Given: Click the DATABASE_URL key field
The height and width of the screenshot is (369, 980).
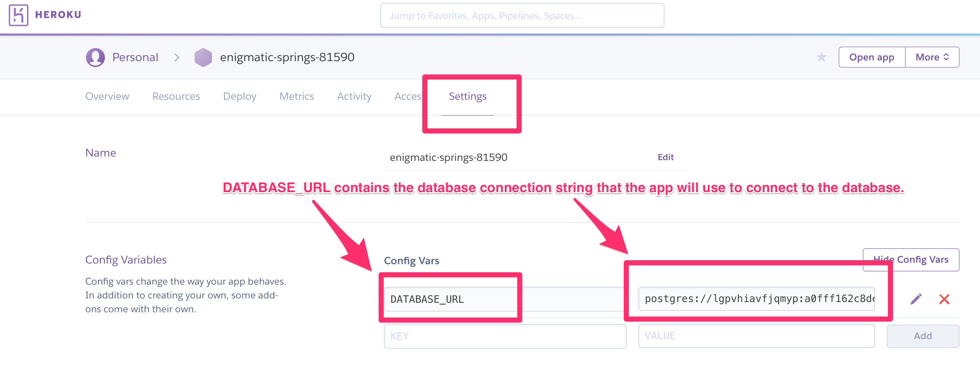Looking at the screenshot, I should (x=505, y=299).
